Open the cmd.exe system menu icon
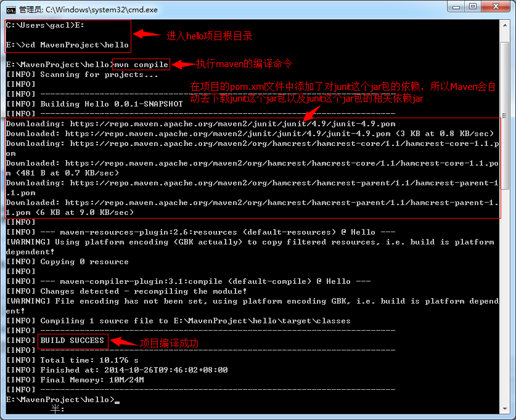This screenshot has height=420, width=516. tap(10, 10)
